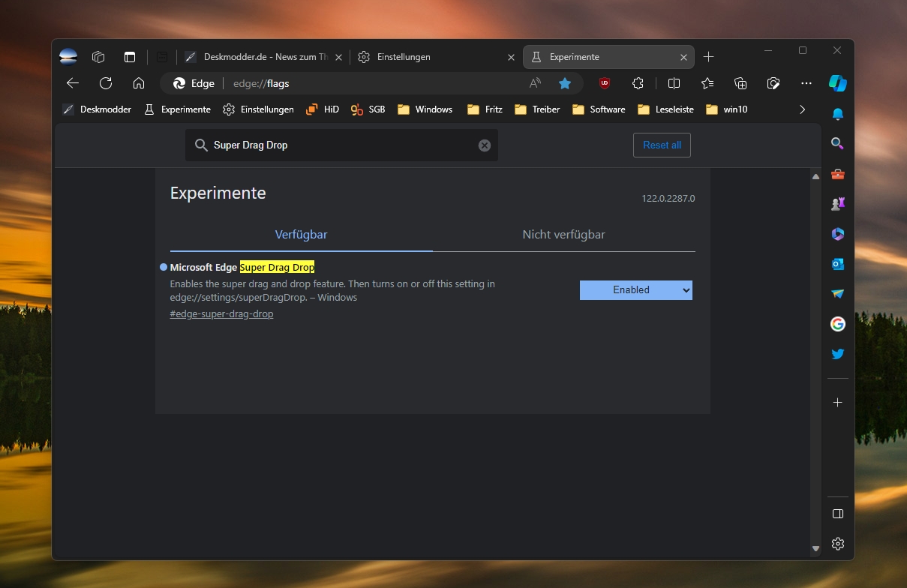Image resolution: width=907 pixels, height=588 pixels.
Task: Open the SGB bookmark
Action: coord(368,109)
